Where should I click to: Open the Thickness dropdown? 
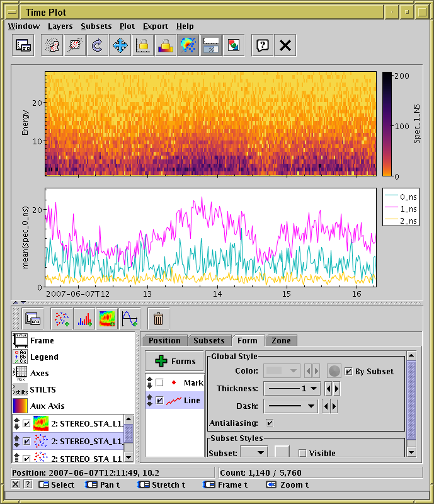point(292,389)
